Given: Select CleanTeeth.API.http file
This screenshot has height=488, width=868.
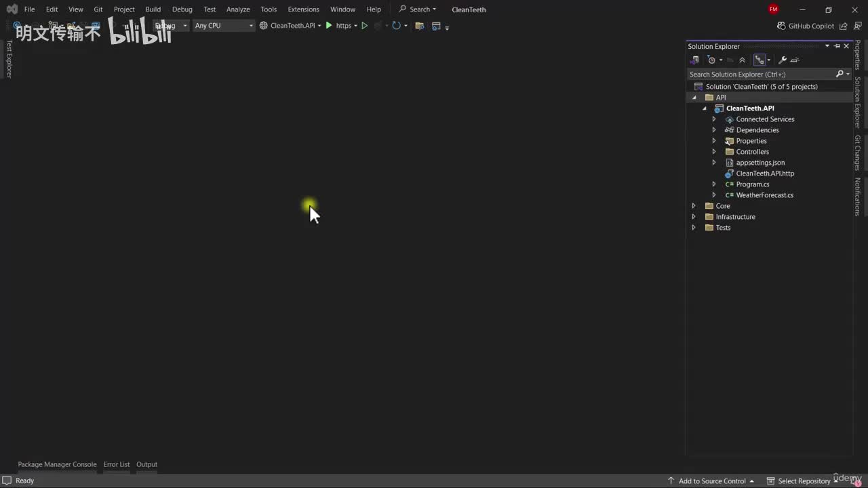Looking at the screenshot, I should tap(765, 174).
